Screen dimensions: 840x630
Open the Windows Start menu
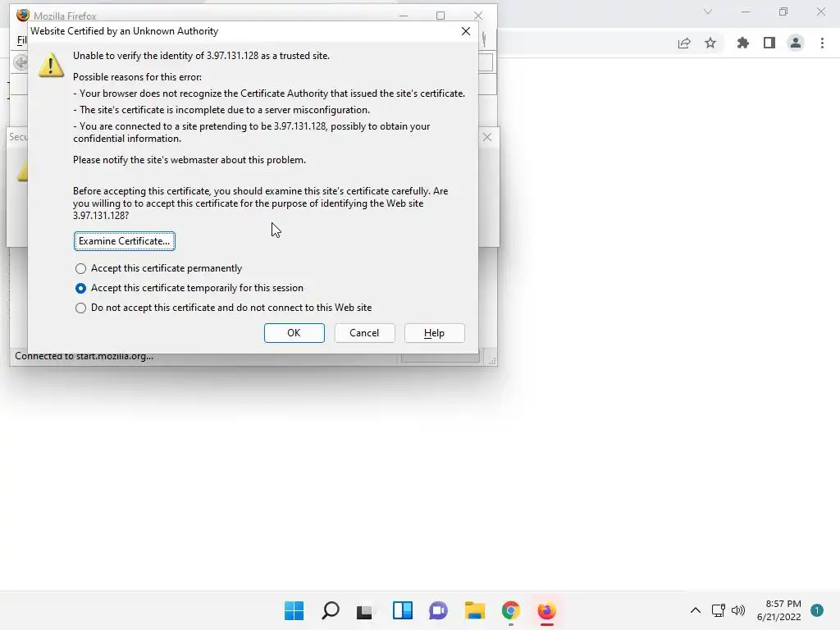[x=294, y=610]
